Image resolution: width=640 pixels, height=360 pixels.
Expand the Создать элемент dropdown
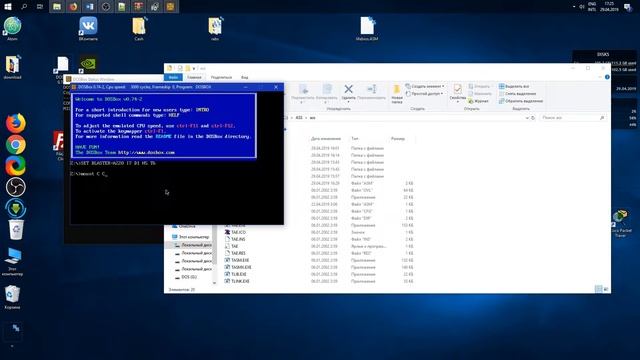pyautogui.click(x=425, y=86)
